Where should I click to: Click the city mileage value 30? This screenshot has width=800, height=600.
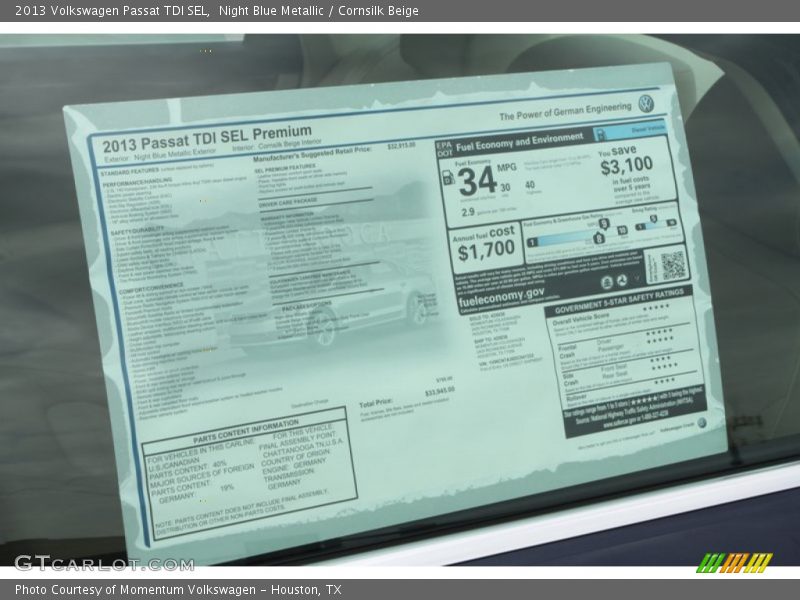click(505, 188)
